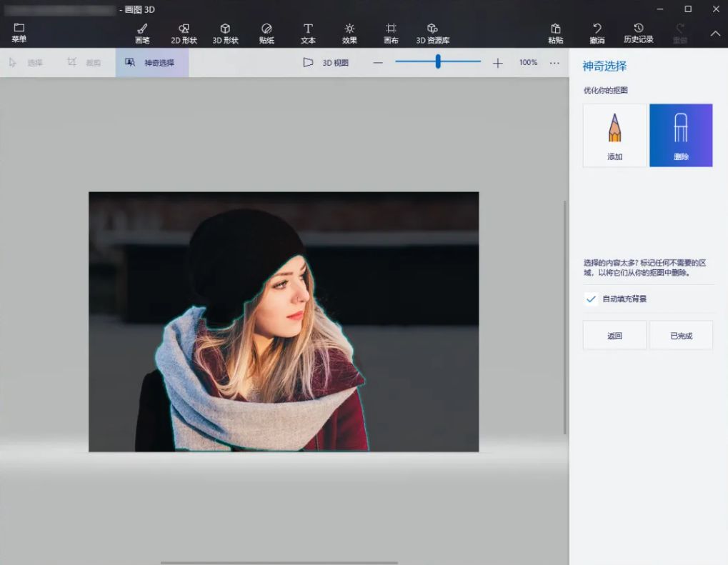The image size is (728, 565).
Task: Collapse the toolbar with the chevron
Action: coord(715,34)
